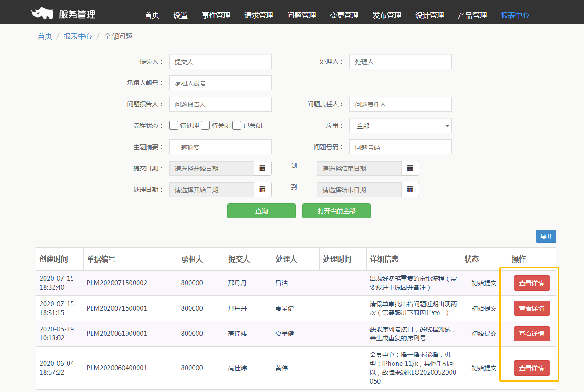View details for PLM2020071500002
Image resolution: width=584 pixels, height=392 pixels.
tap(531, 283)
